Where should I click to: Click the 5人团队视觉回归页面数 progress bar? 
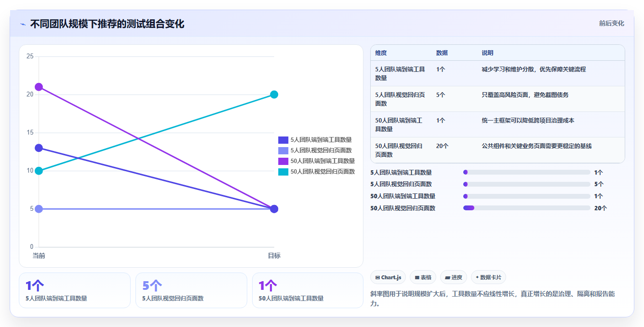(526, 184)
